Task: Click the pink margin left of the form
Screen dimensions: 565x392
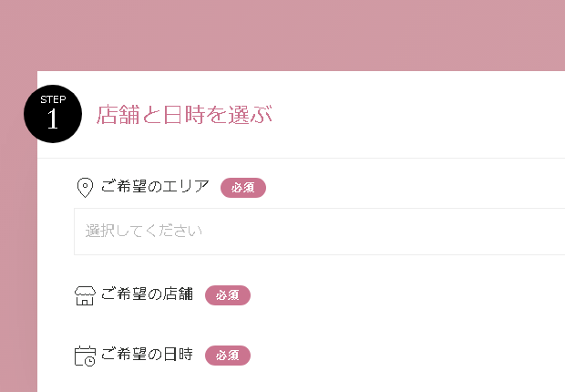Action: pyautogui.click(x=18, y=267)
